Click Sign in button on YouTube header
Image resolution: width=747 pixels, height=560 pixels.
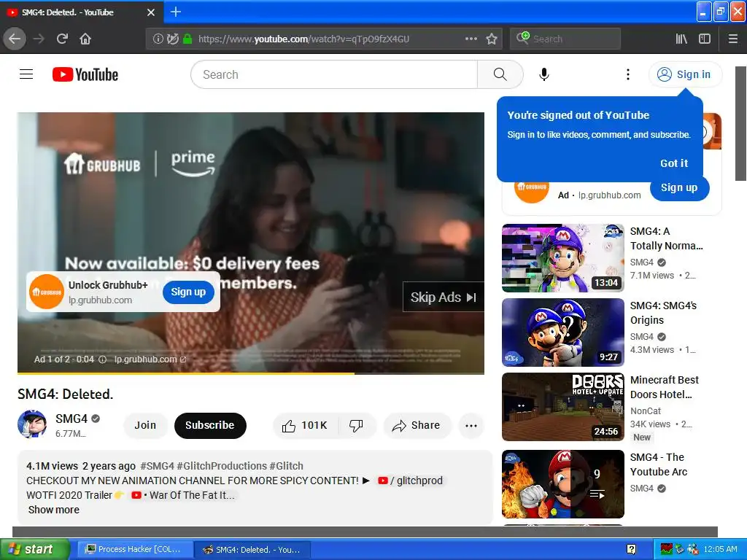pyautogui.click(x=685, y=74)
